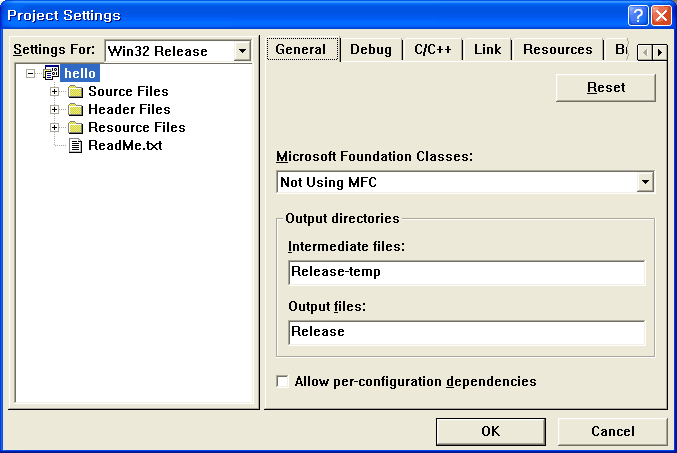Switch to the Debug tab
677x453 pixels.
pos(371,50)
